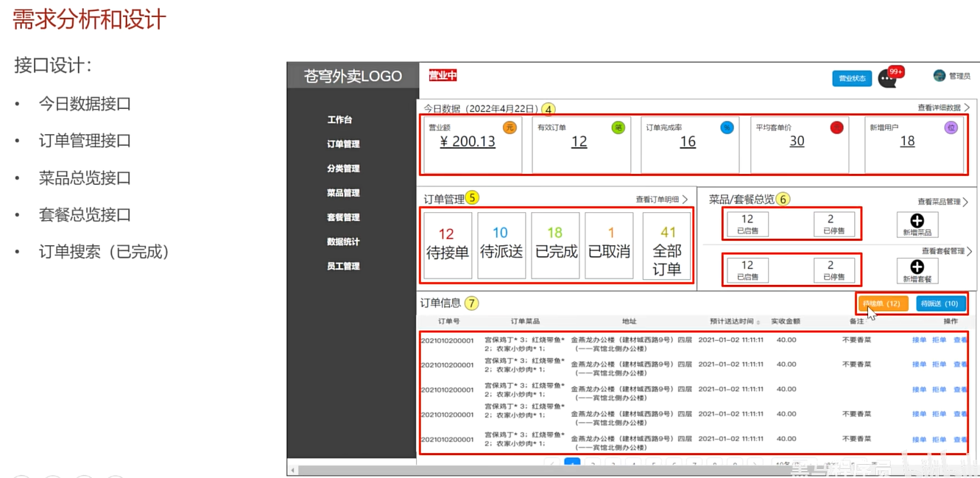This screenshot has width=980, height=478.
Task: Click the 有效订单 value 12
Action: (579, 141)
